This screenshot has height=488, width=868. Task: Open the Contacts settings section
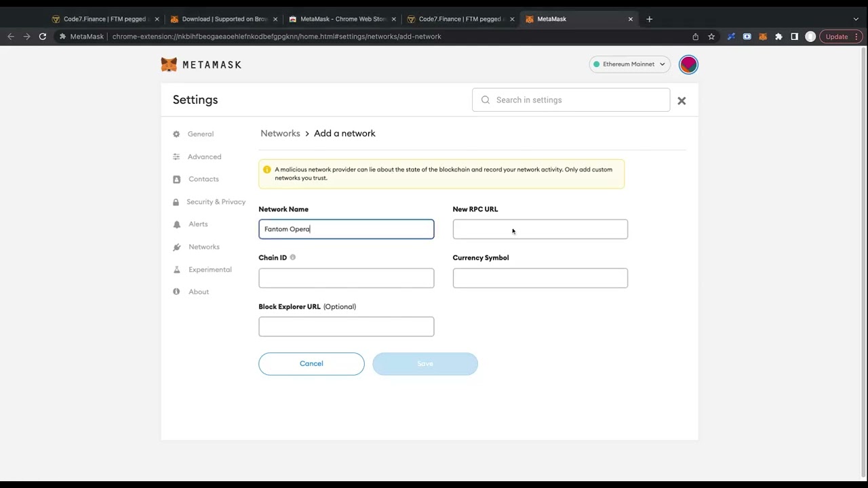[x=203, y=179]
